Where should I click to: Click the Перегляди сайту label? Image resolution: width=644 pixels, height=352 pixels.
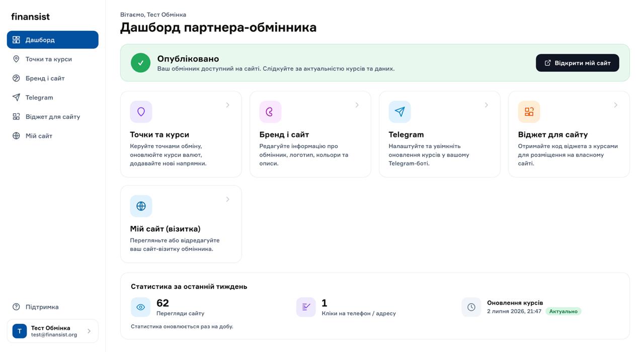(x=180, y=313)
